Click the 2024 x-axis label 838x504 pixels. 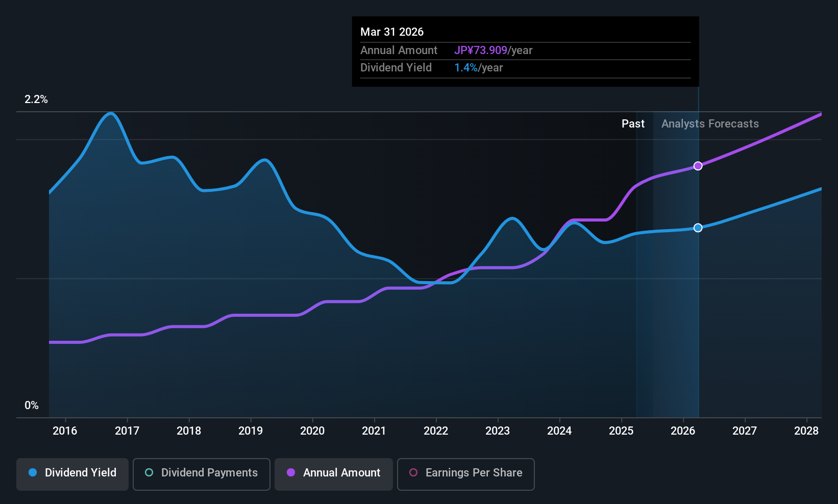(x=559, y=431)
